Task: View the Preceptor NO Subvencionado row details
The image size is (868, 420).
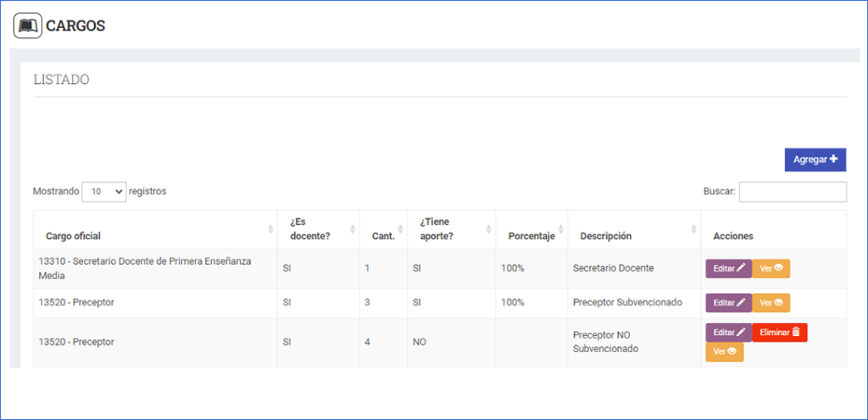Action: pyautogui.click(x=724, y=351)
